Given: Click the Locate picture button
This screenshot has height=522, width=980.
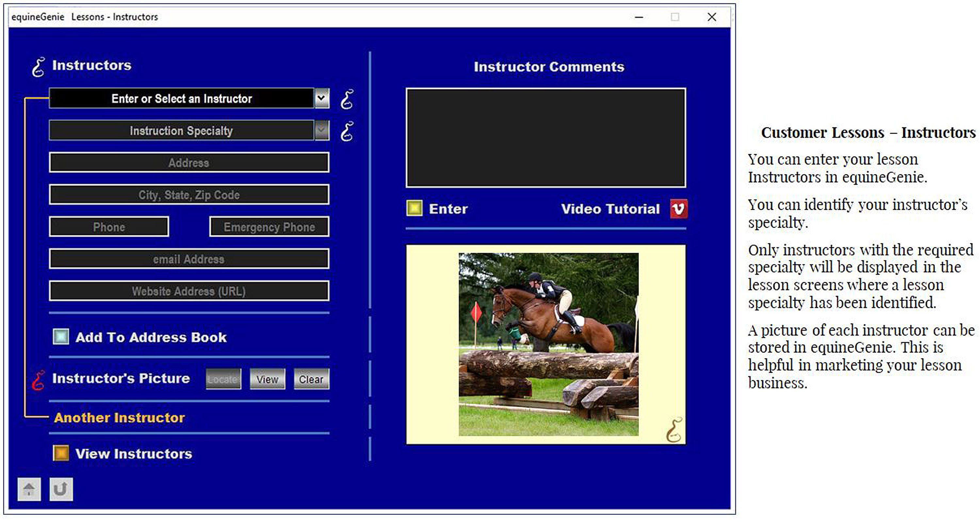Looking at the screenshot, I should 223,379.
